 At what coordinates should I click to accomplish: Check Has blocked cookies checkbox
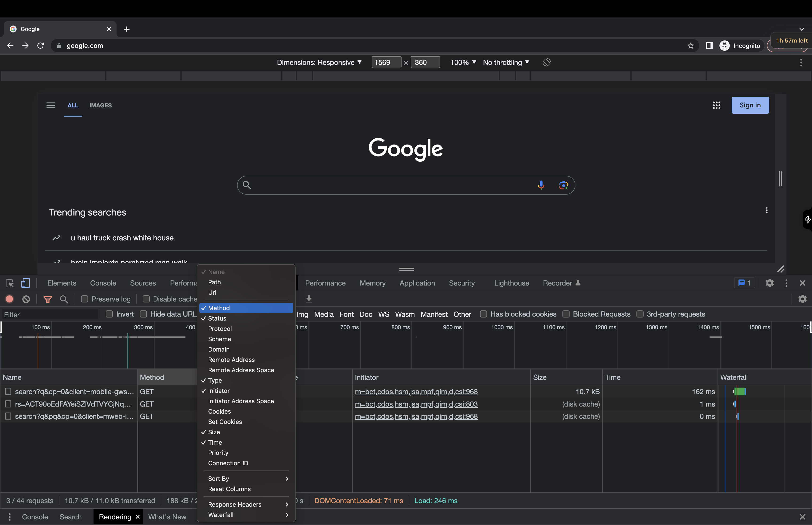pyautogui.click(x=484, y=314)
